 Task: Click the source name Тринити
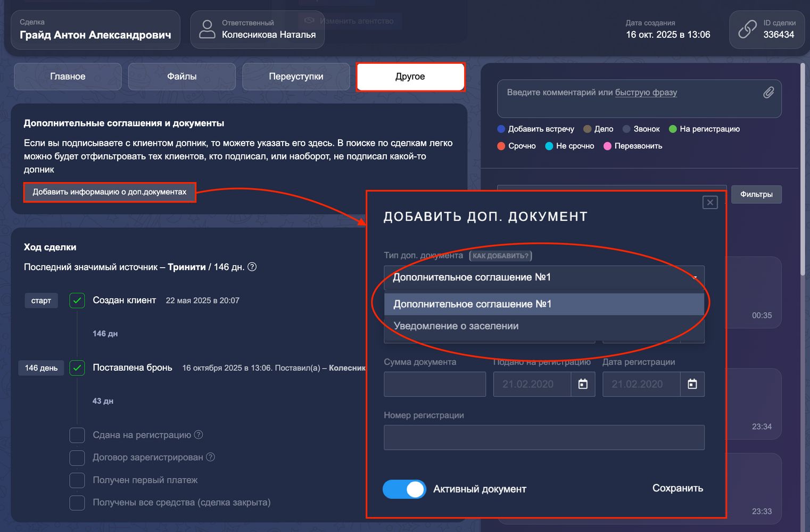[187, 267]
